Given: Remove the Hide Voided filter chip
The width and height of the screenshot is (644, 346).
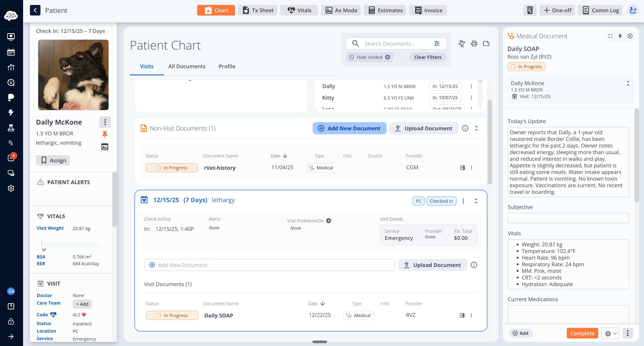Looking at the screenshot, I should coord(387,57).
